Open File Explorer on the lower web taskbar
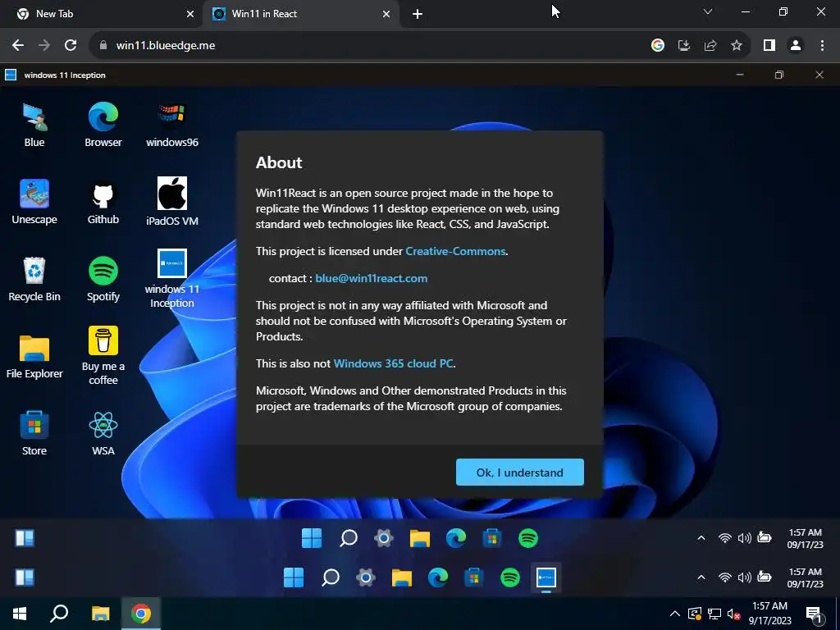 pyautogui.click(x=402, y=577)
